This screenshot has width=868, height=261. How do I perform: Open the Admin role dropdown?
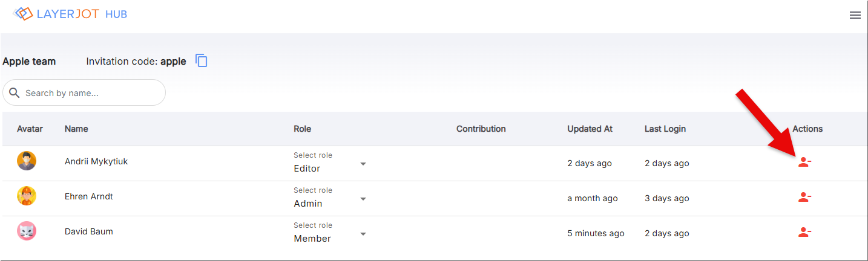(x=330, y=198)
